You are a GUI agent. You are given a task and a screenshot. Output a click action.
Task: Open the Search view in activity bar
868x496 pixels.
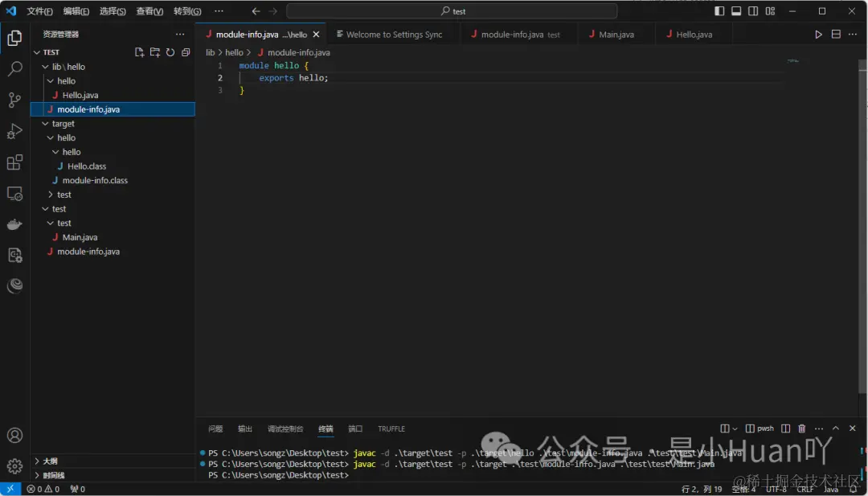pos(15,69)
